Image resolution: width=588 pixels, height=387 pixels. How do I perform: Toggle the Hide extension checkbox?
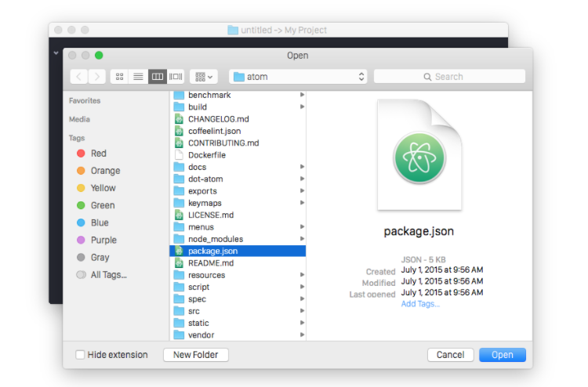[80, 355]
